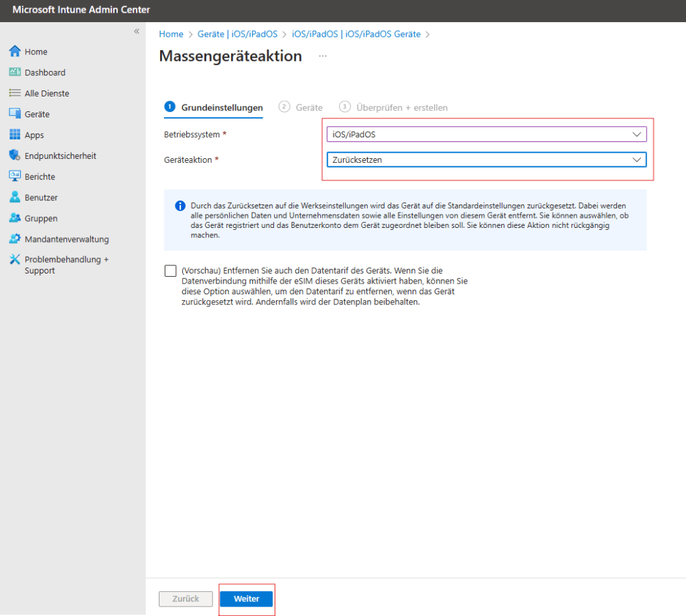686x616 pixels.
Task: Collapse the sidebar with the double-chevron icon
Action: (x=137, y=31)
